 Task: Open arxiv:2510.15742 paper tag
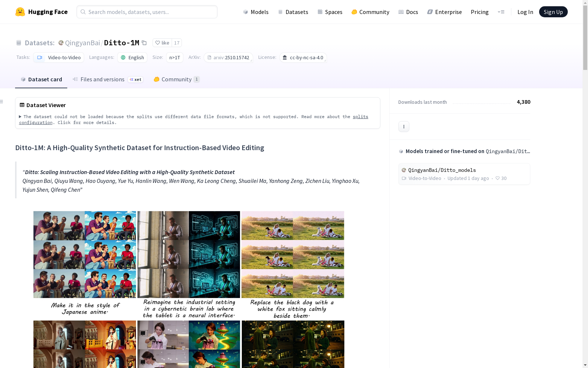pos(228,57)
